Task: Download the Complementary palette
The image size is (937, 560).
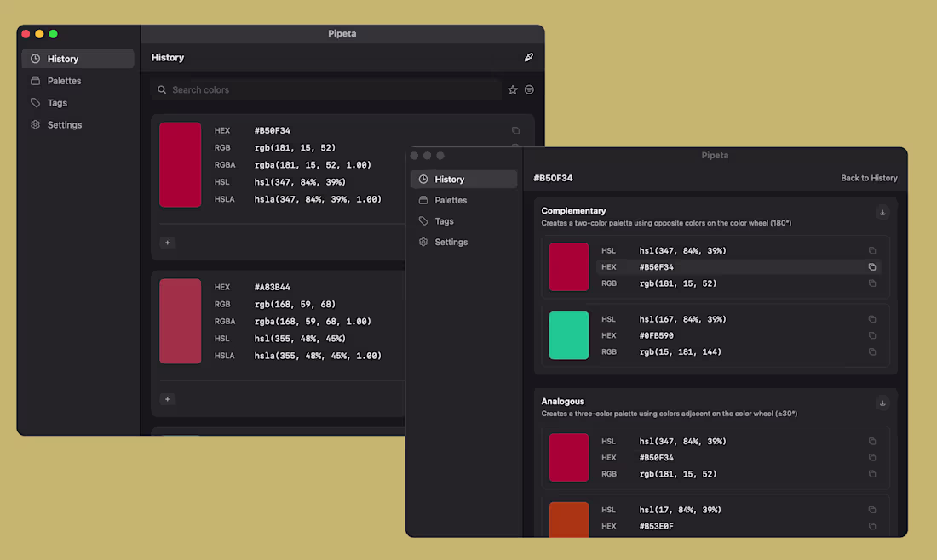Action: point(882,212)
